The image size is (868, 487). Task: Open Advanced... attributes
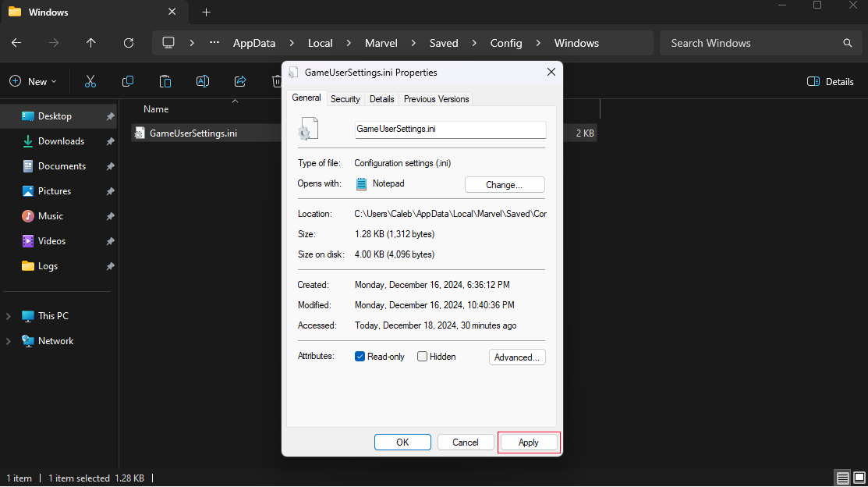click(x=517, y=357)
